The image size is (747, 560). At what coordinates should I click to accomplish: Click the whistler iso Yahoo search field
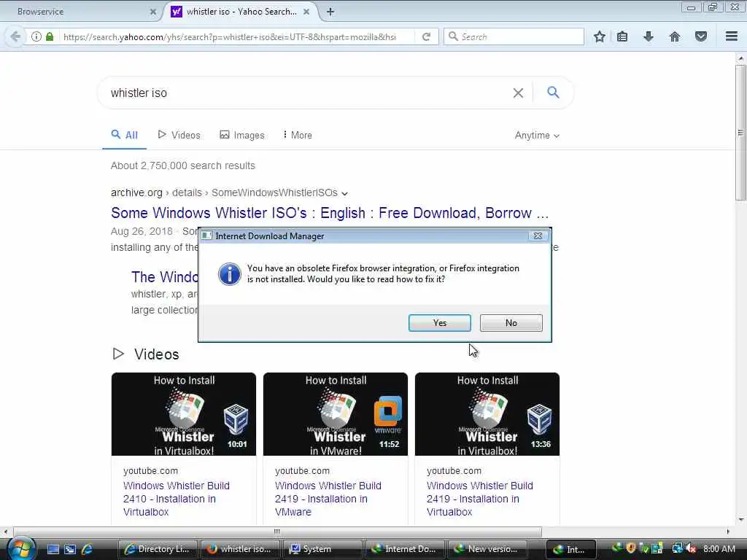point(305,93)
